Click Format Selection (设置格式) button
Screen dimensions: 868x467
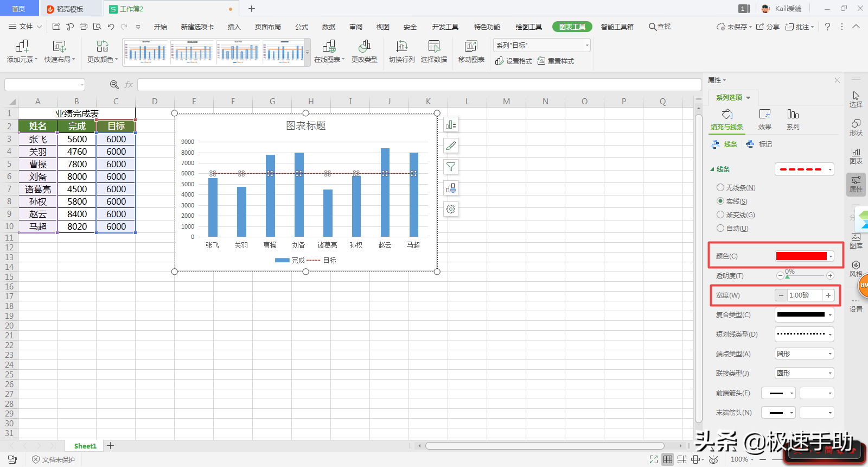tap(514, 61)
